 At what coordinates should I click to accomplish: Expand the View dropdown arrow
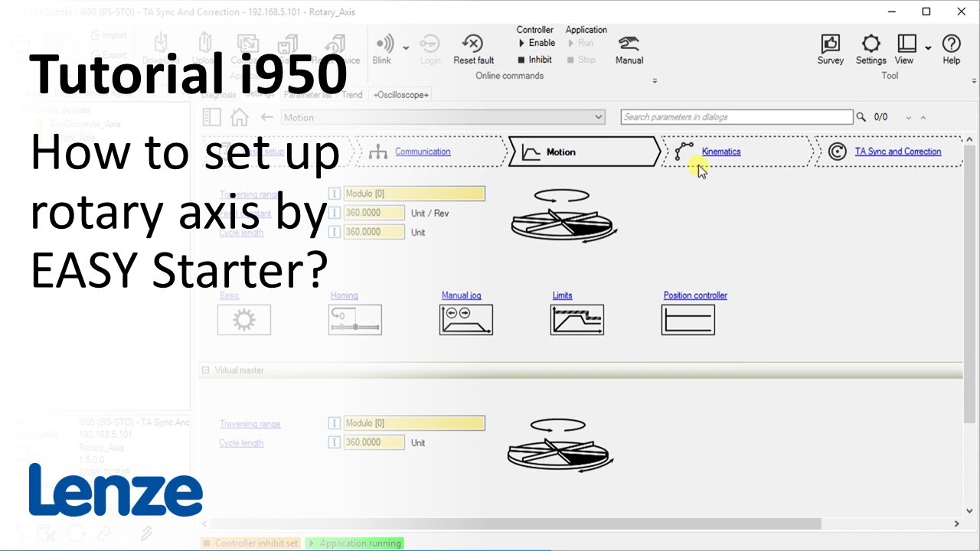click(928, 47)
